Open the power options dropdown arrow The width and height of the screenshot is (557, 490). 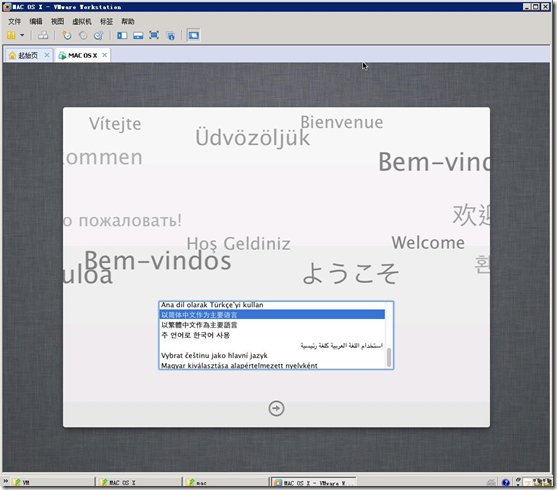pyautogui.click(x=22, y=35)
